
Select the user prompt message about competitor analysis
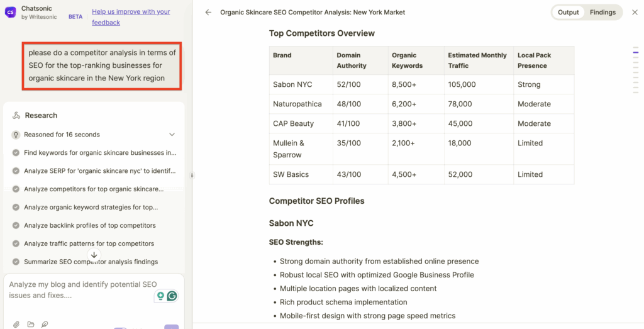click(x=102, y=65)
